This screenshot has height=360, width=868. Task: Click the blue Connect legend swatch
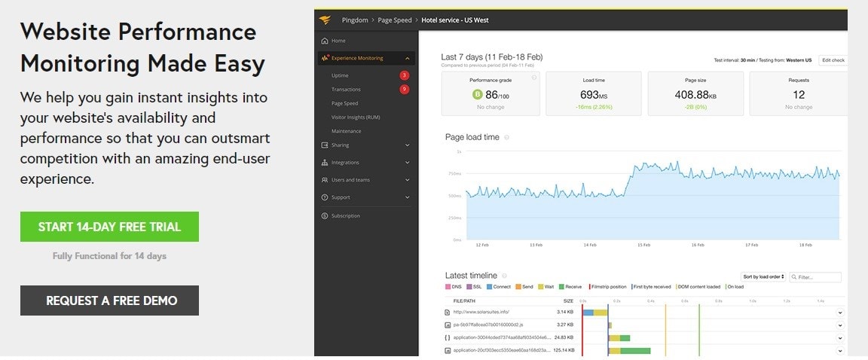pos(489,287)
